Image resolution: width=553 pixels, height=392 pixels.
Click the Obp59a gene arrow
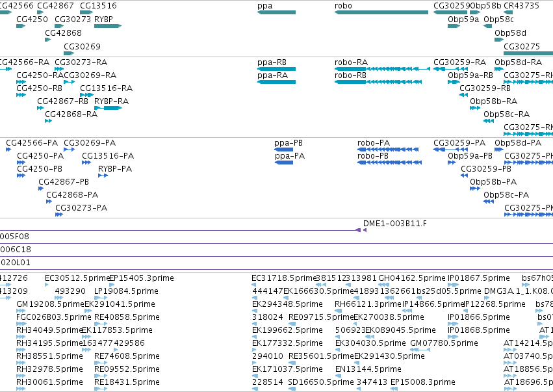click(x=454, y=26)
